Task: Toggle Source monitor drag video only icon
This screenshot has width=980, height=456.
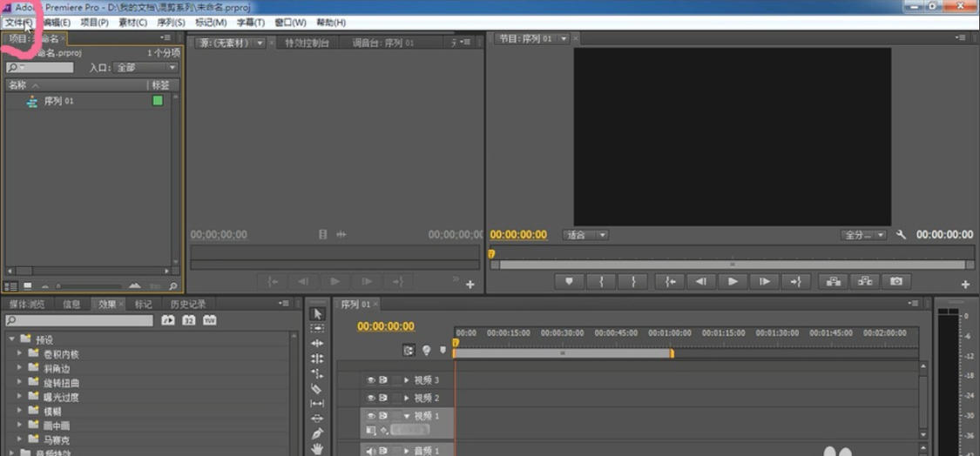Action: pyautogui.click(x=322, y=234)
